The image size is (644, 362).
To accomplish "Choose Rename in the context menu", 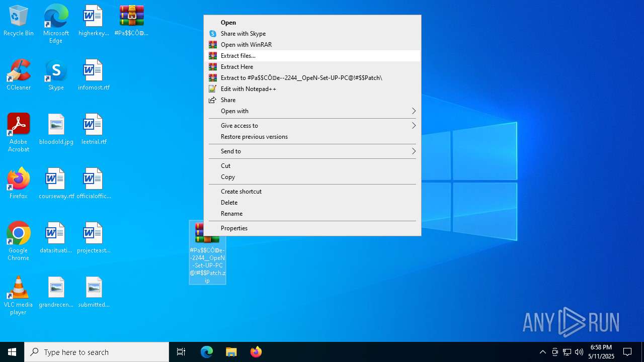I will 312,214.
